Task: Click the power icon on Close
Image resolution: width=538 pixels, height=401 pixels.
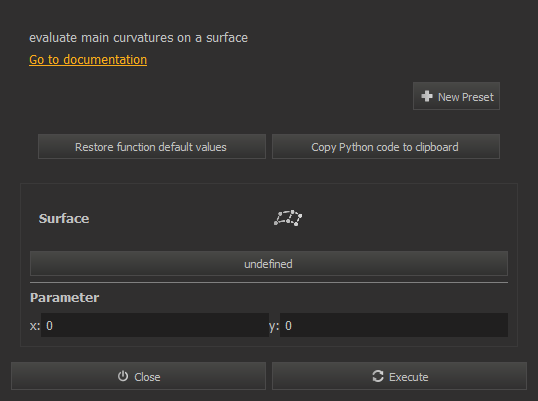Action: point(123,376)
